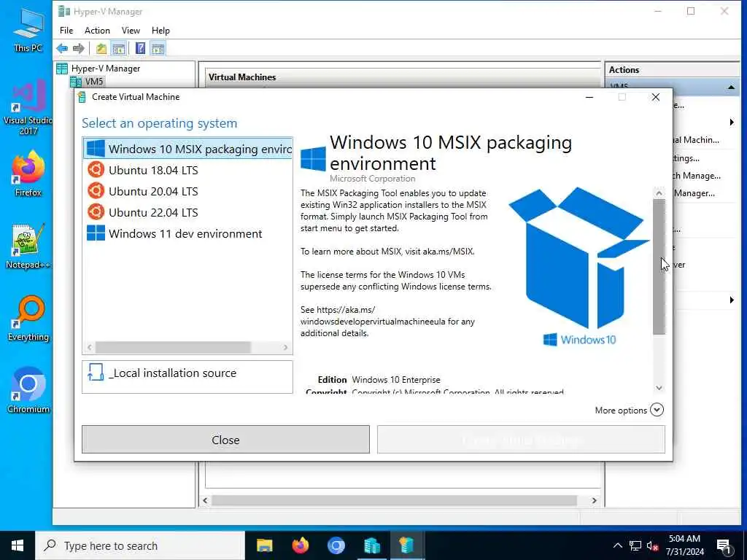The height and width of the screenshot is (560, 747).
Task: Choose Windows 11 dev environment
Action: (187, 233)
